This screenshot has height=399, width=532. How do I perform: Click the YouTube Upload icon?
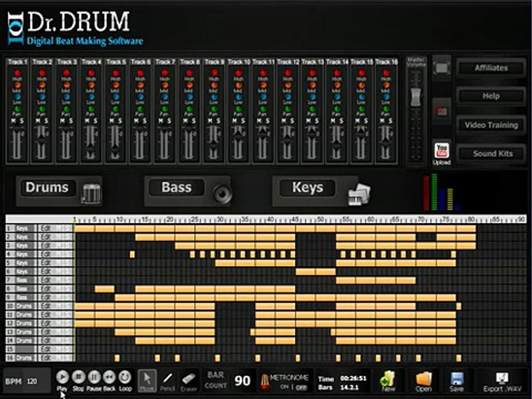(x=442, y=151)
